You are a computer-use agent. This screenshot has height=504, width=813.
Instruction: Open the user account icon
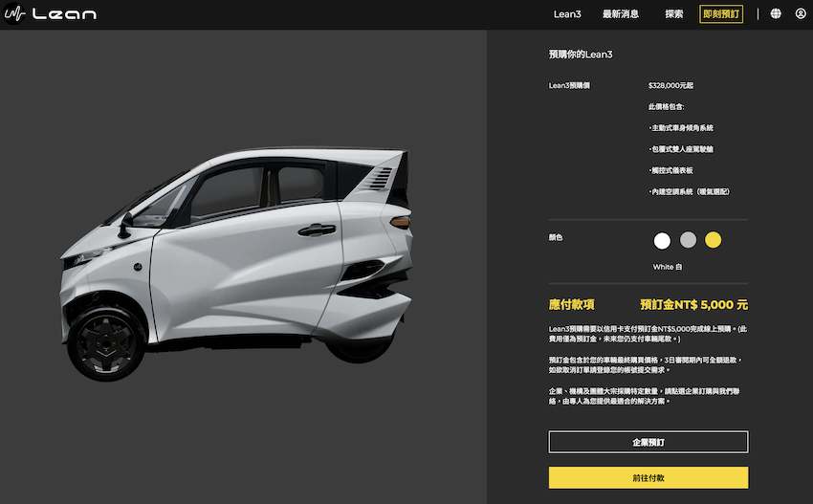point(801,14)
